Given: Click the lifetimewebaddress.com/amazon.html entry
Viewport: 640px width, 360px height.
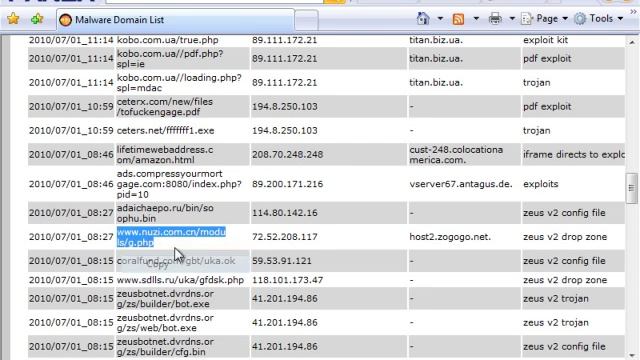Looking at the screenshot, I should tap(165, 155).
